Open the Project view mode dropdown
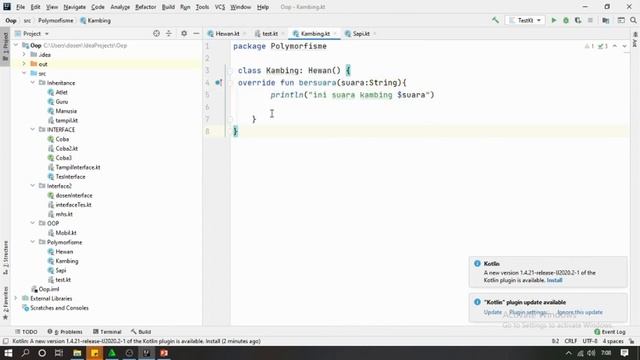This screenshot has height=360, width=640. 32,33
